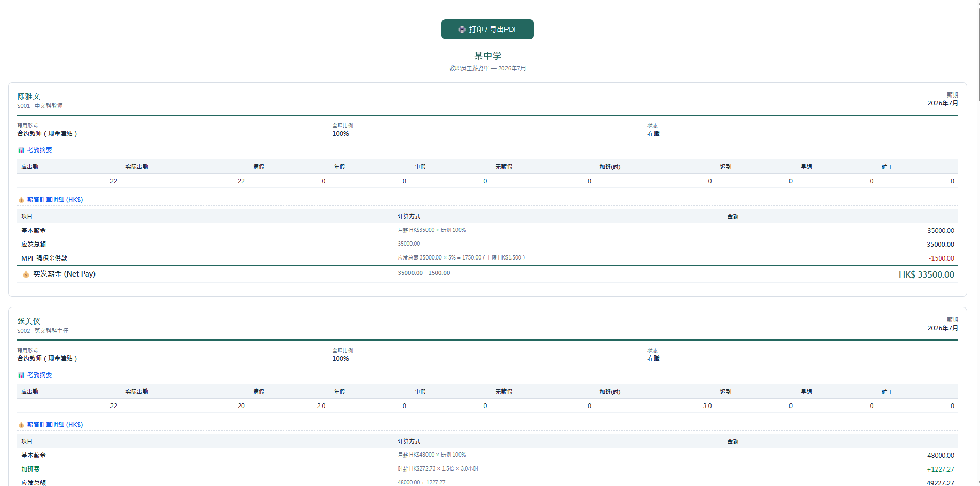Click the 应出勤 column header in 陈雅文's table

point(30,167)
